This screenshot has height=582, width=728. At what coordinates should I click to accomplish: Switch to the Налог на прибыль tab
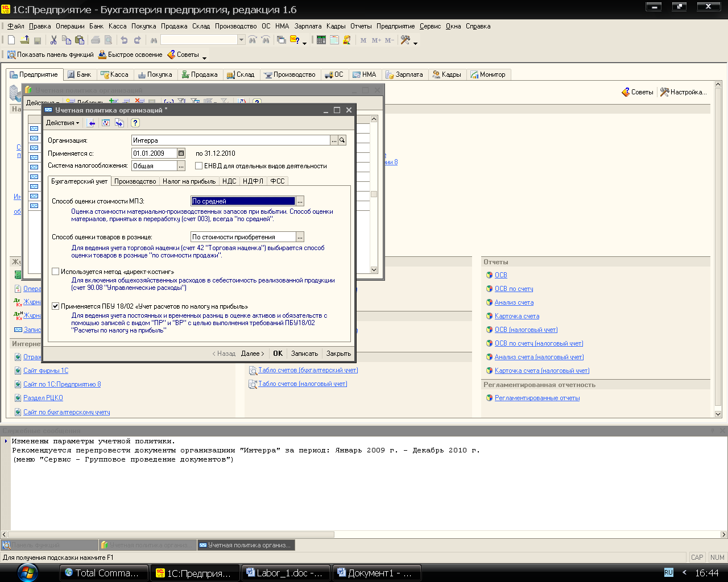tap(189, 181)
